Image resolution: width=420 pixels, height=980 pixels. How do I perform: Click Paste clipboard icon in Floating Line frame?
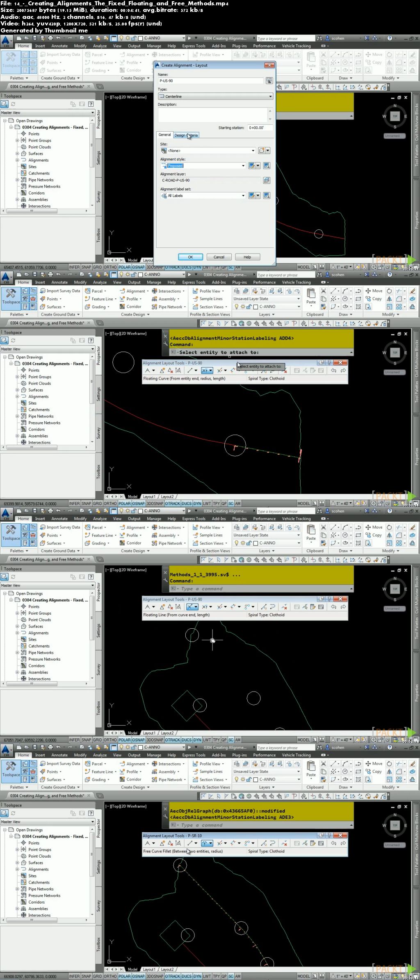(x=311, y=531)
